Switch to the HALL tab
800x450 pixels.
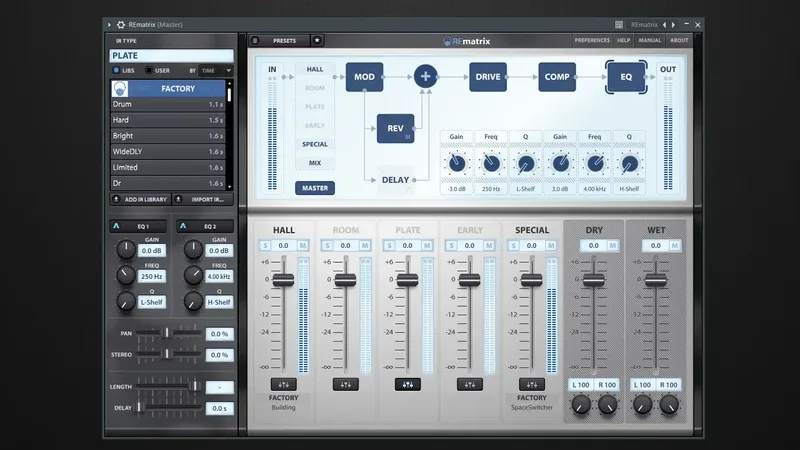click(315, 69)
